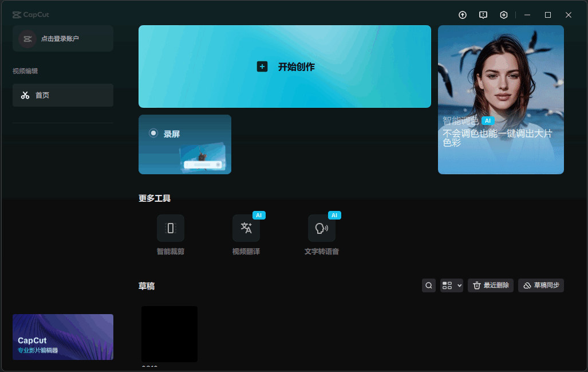Open the 视频翻译 video translation tool
This screenshot has width=588, height=372.
[246, 228]
